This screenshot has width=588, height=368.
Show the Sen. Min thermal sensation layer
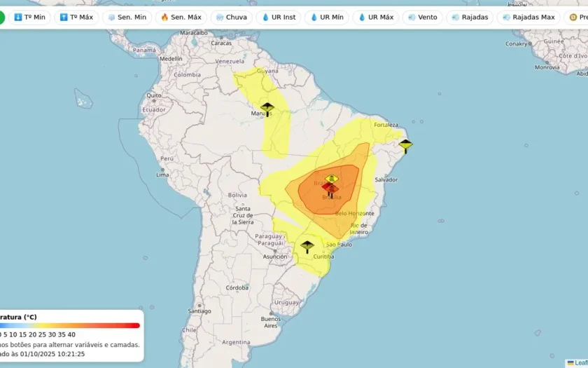[x=126, y=17]
